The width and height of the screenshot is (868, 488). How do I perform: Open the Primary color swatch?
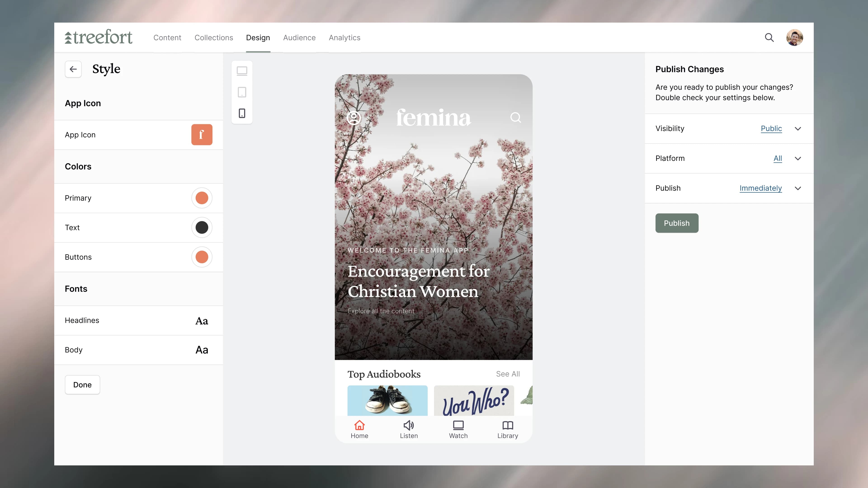[202, 198]
